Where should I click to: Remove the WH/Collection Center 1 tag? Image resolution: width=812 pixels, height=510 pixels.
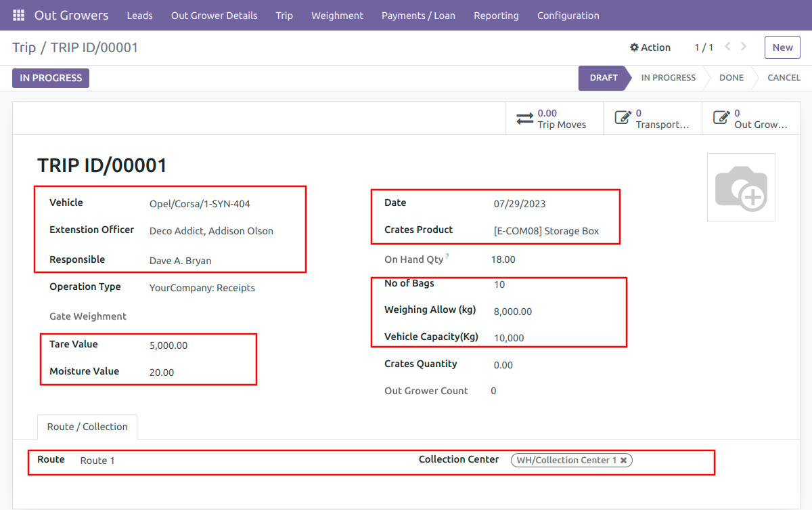click(624, 460)
